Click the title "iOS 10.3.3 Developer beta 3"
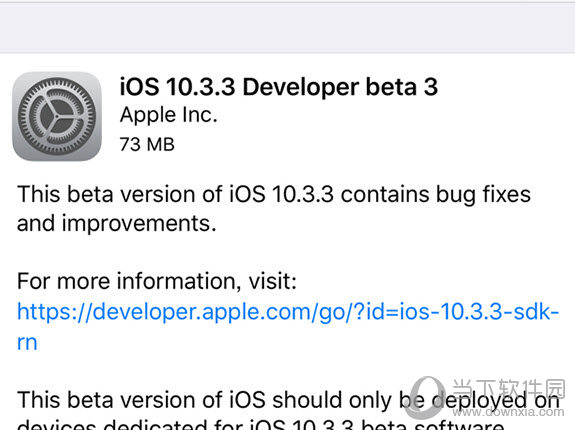Screen dimensions: 575x430 click(279, 87)
